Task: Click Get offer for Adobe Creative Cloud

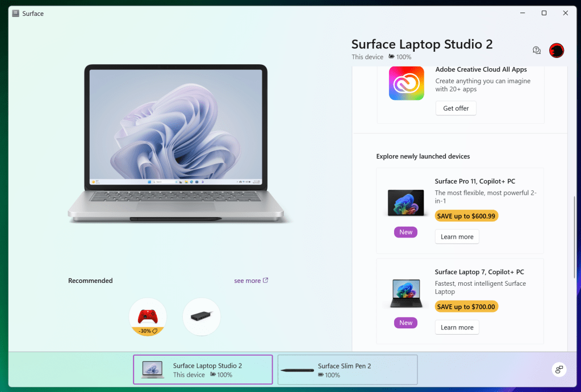Action: click(455, 108)
